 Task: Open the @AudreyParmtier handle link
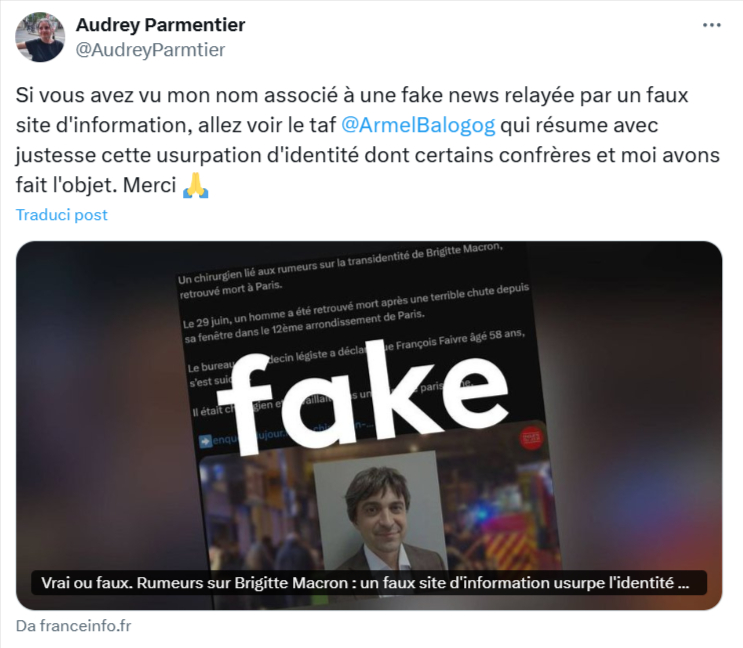[150, 50]
